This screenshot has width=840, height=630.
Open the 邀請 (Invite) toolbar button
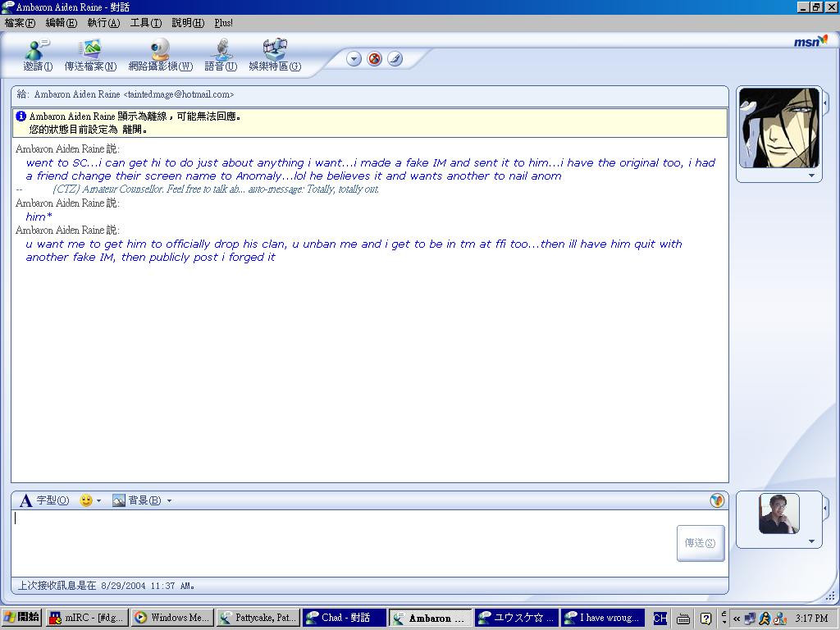tap(38, 56)
